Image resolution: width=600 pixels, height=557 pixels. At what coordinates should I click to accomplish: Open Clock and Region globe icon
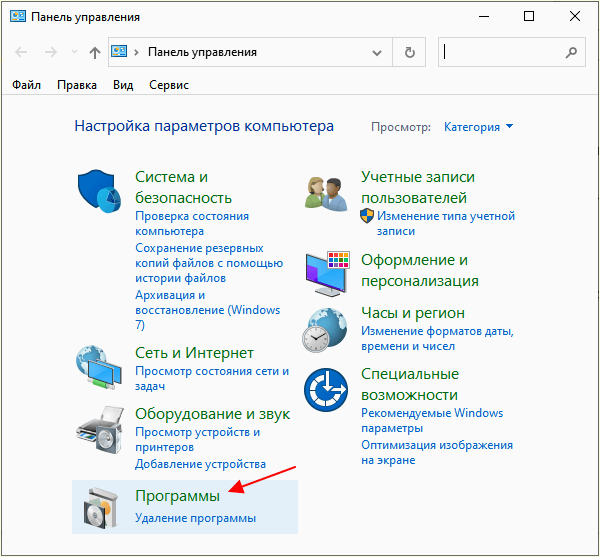click(x=325, y=330)
